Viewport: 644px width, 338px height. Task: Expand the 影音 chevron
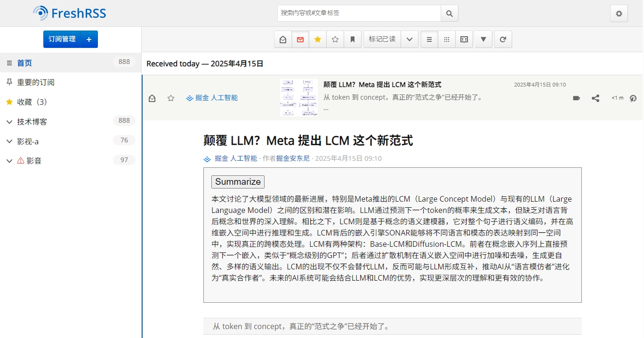[9, 161]
